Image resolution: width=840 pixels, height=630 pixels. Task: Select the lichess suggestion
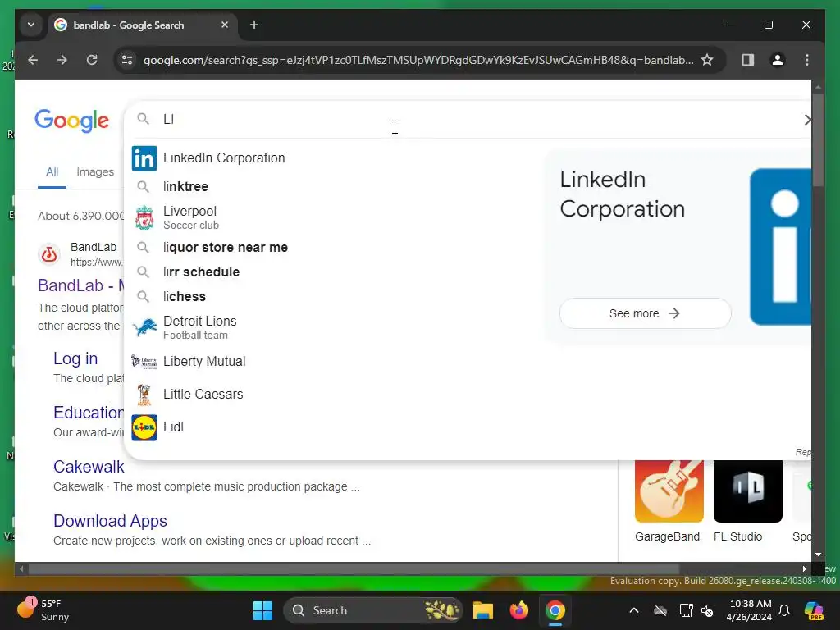click(x=185, y=297)
